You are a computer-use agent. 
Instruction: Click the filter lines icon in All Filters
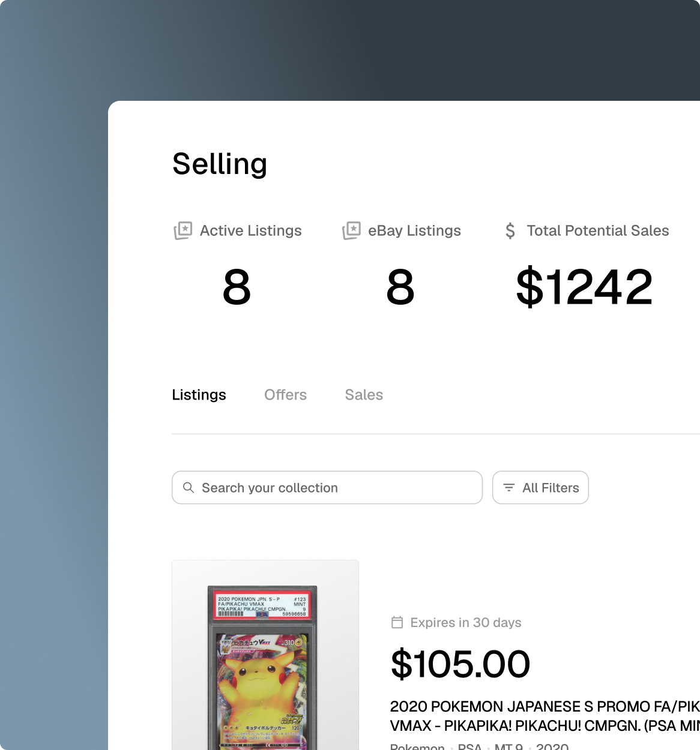pos(508,488)
